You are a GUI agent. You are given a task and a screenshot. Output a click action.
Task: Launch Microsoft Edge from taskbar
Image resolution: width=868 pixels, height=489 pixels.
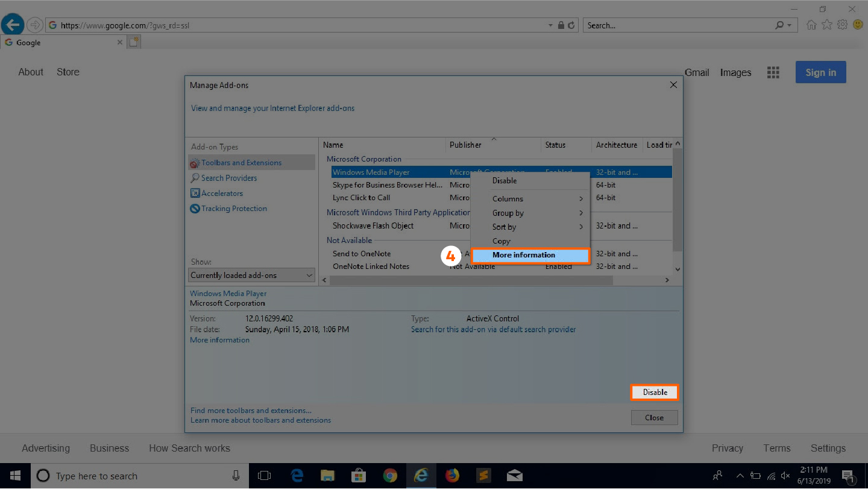297,476
